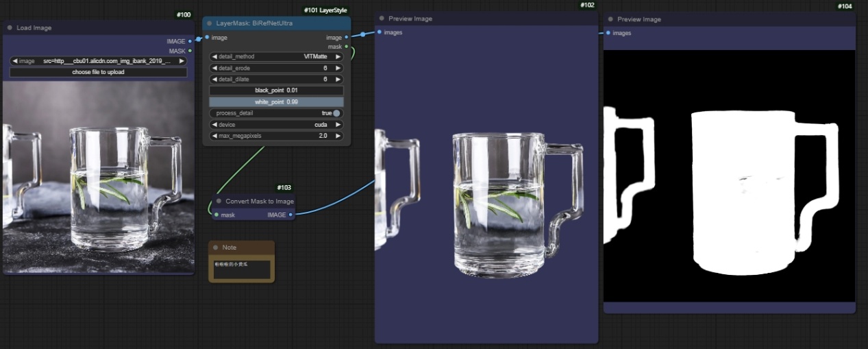The height and width of the screenshot is (349, 868).
Task: Choose previous image file with left arrow
Action: pos(15,61)
